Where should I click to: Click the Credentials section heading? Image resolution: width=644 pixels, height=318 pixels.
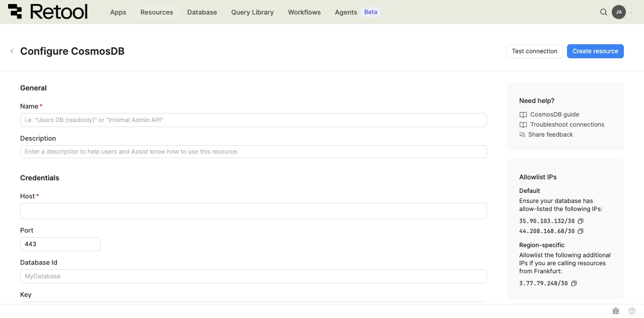point(40,178)
